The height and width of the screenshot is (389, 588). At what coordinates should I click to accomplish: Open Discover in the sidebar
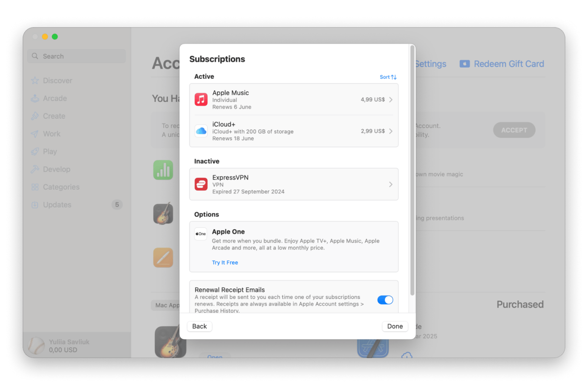57,81
